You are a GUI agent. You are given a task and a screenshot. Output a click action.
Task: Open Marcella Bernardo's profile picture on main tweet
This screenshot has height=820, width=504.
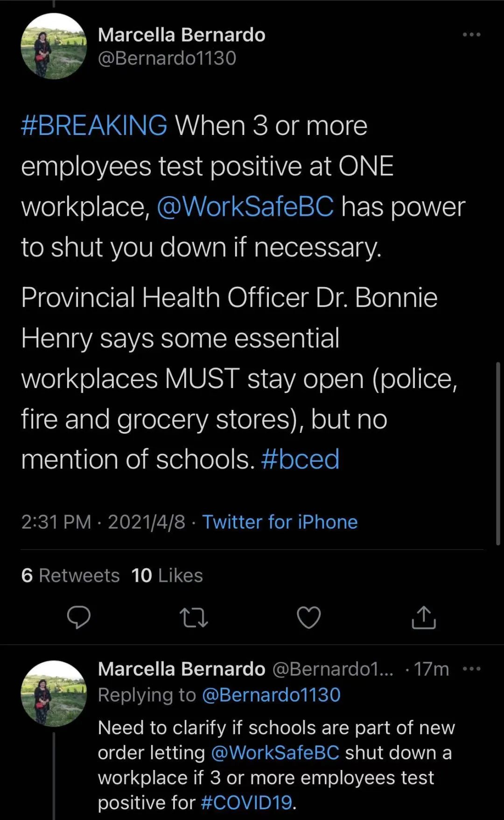54,46
